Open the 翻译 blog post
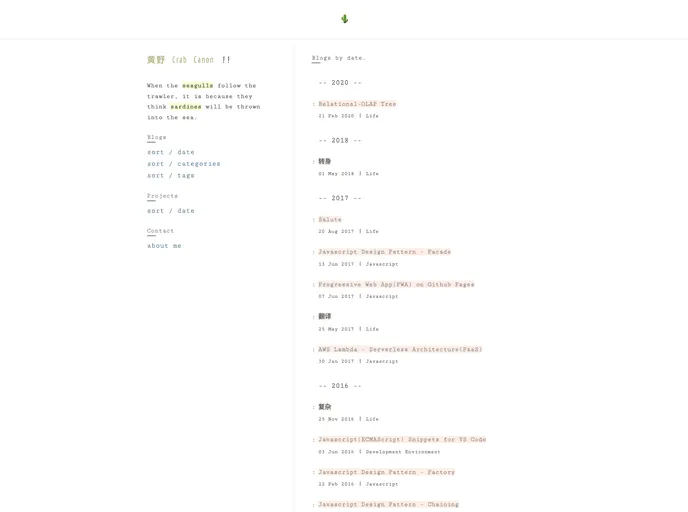The height and width of the screenshot is (512, 688). (x=324, y=317)
